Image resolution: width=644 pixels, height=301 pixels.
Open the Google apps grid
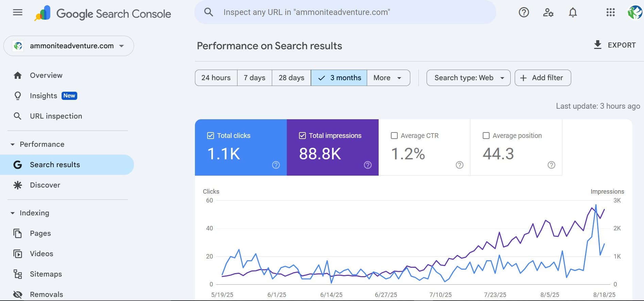[x=610, y=13]
